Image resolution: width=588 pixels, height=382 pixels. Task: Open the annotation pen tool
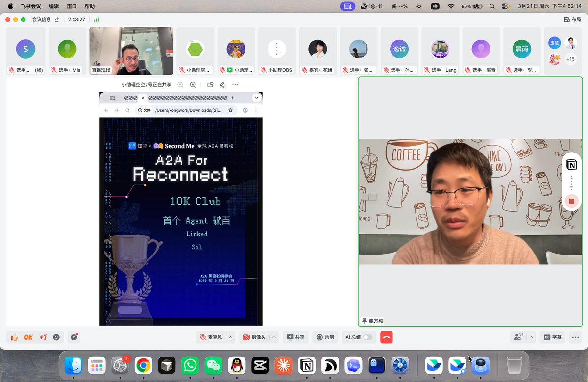click(222, 85)
